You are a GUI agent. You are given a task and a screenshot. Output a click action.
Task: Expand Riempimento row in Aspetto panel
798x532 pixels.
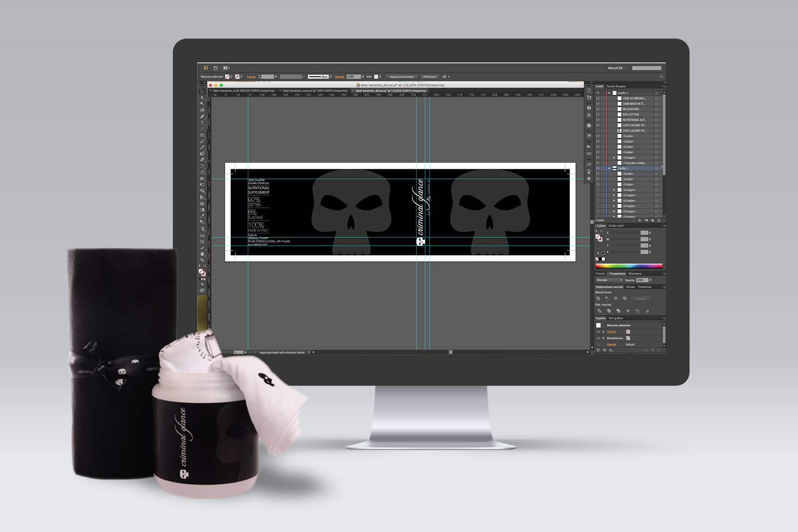click(603, 338)
